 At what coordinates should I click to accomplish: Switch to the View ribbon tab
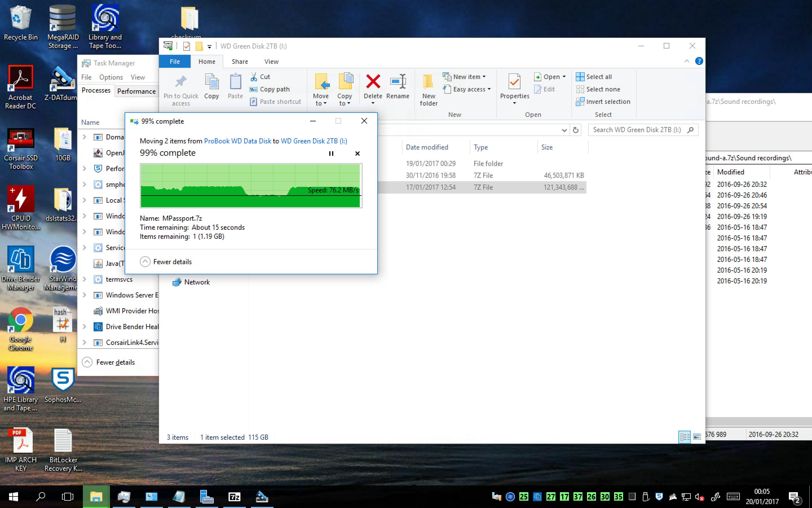271,62
